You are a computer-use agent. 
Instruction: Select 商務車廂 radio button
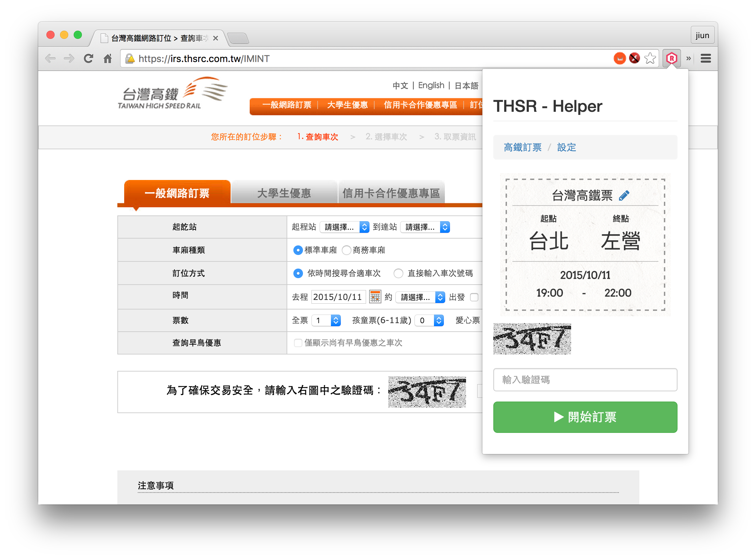pyautogui.click(x=347, y=250)
